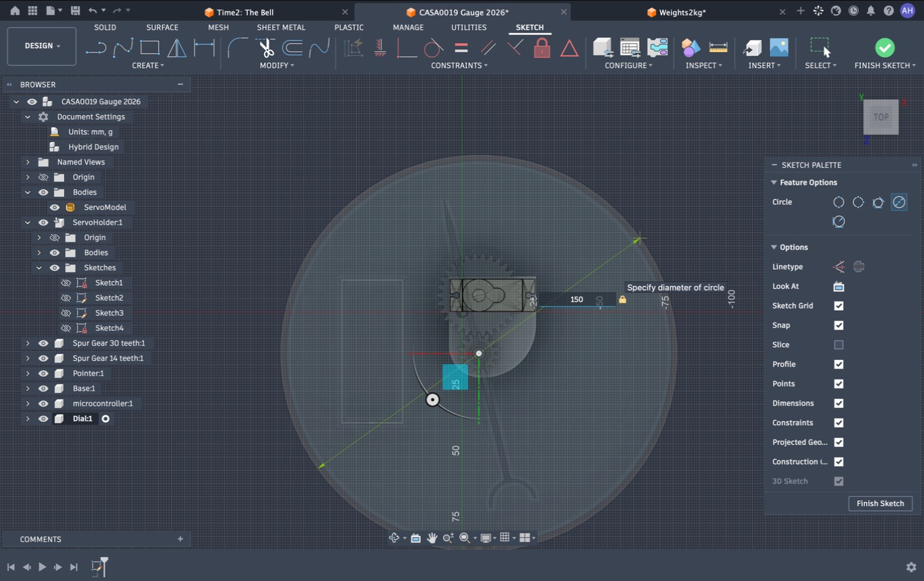Toggle the Dimensions checkbox
924x581 pixels.
click(x=838, y=403)
